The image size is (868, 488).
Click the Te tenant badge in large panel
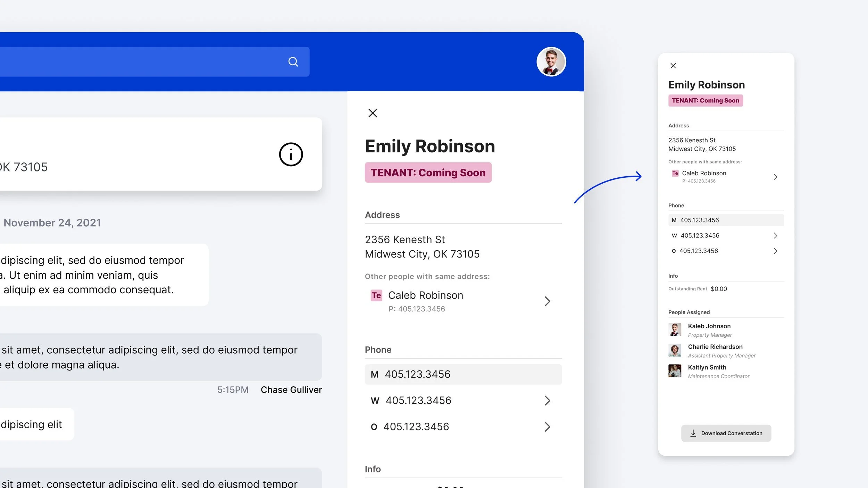(x=376, y=295)
